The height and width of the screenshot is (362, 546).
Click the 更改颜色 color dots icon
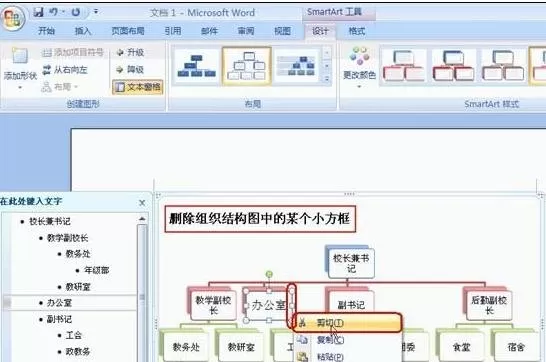pos(360,56)
